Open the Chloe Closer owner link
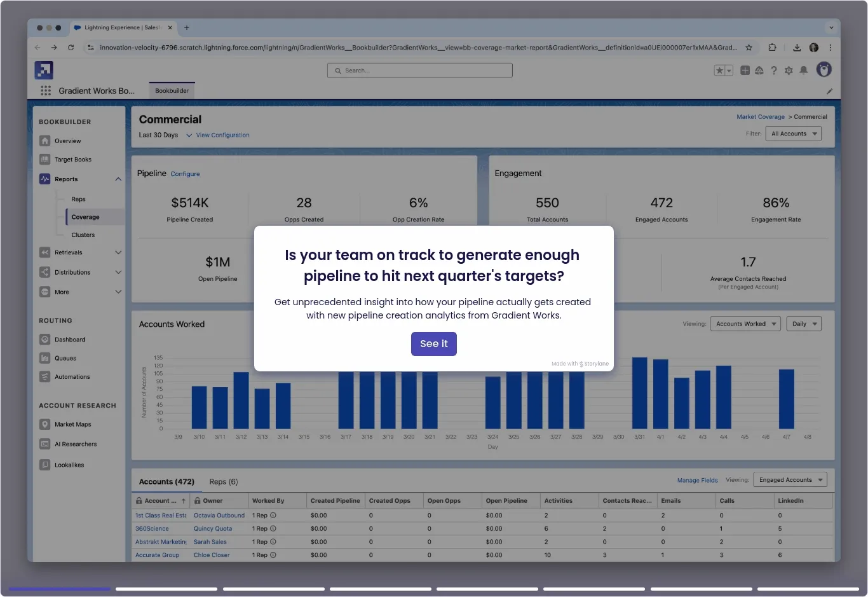The width and height of the screenshot is (868, 597). coord(212,555)
